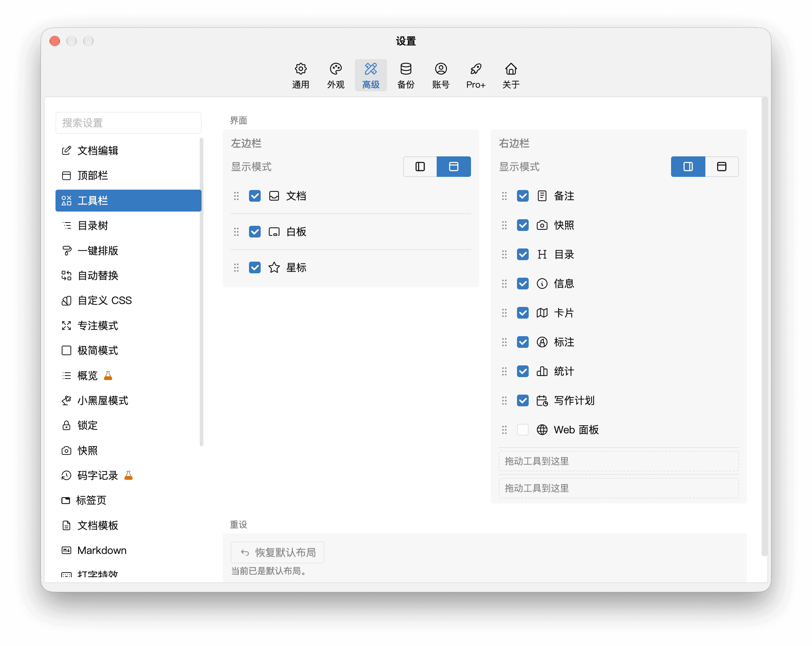Uncheck the 统计 checkbox
Viewport: 812px width, 646px height.
(x=523, y=371)
